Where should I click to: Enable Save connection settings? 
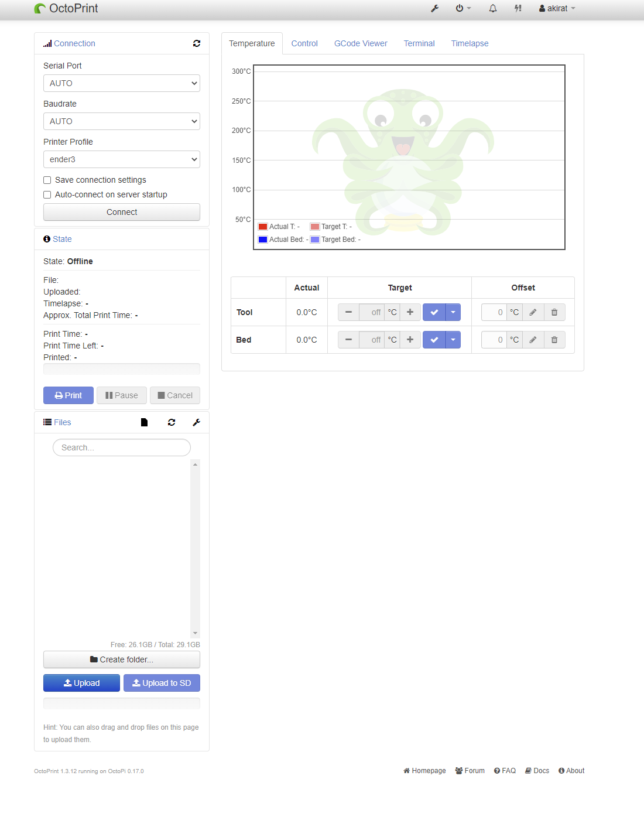point(47,180)
